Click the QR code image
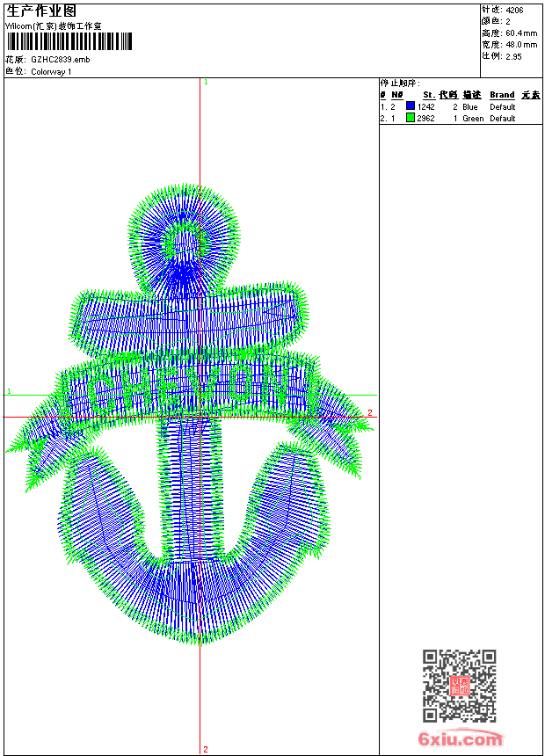 (459, 686)
